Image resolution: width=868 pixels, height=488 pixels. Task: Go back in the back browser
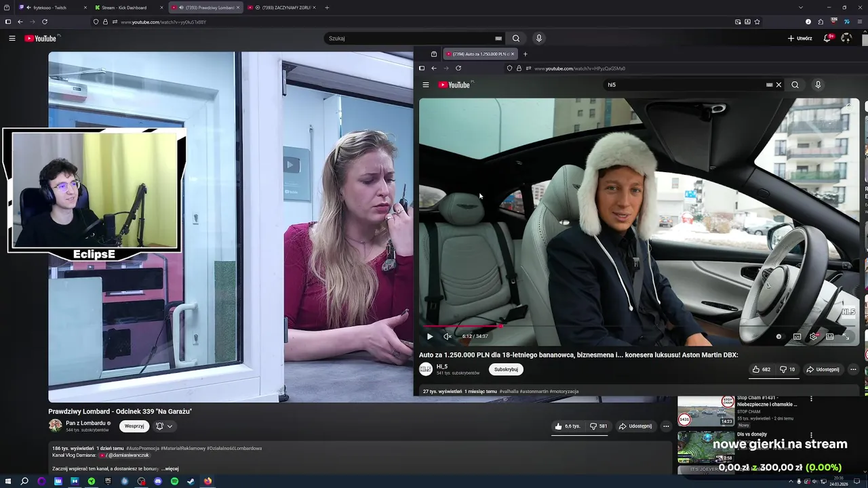20,22
